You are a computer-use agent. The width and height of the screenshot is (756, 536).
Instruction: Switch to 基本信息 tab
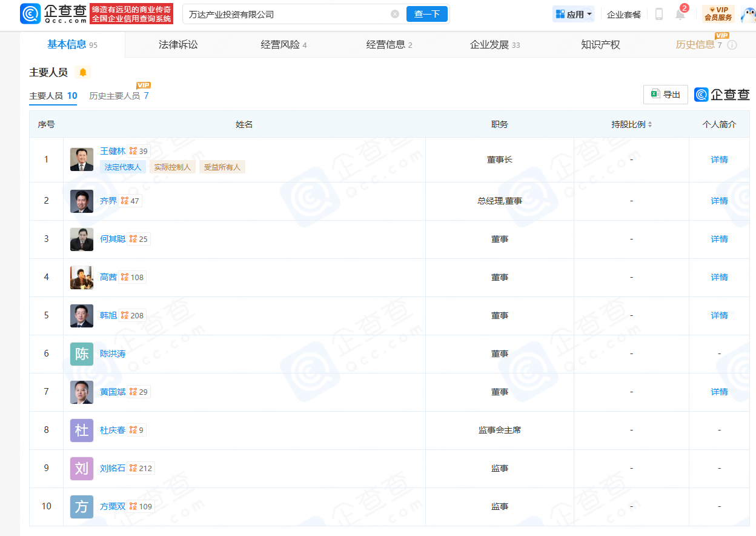click(72, 44)
